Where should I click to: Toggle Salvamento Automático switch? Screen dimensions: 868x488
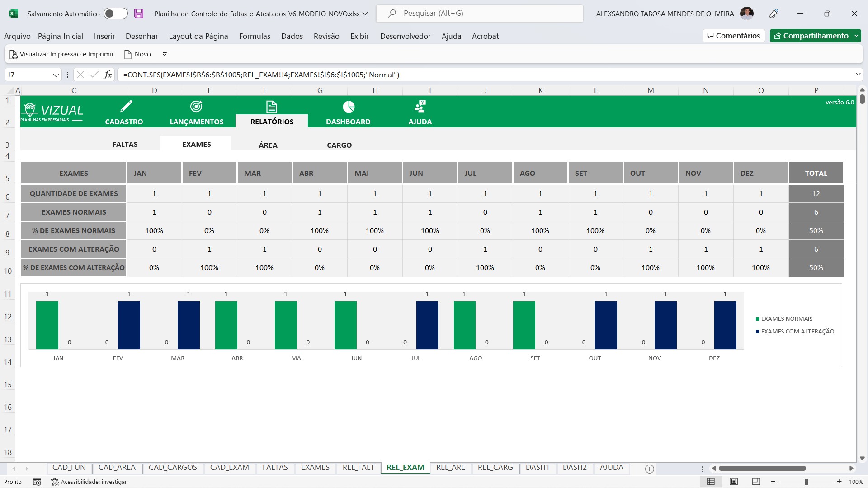(x=115, y=14)
